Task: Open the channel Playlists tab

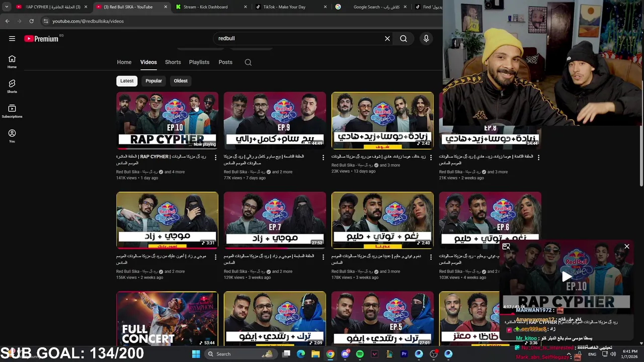Action: coord(199,62)
